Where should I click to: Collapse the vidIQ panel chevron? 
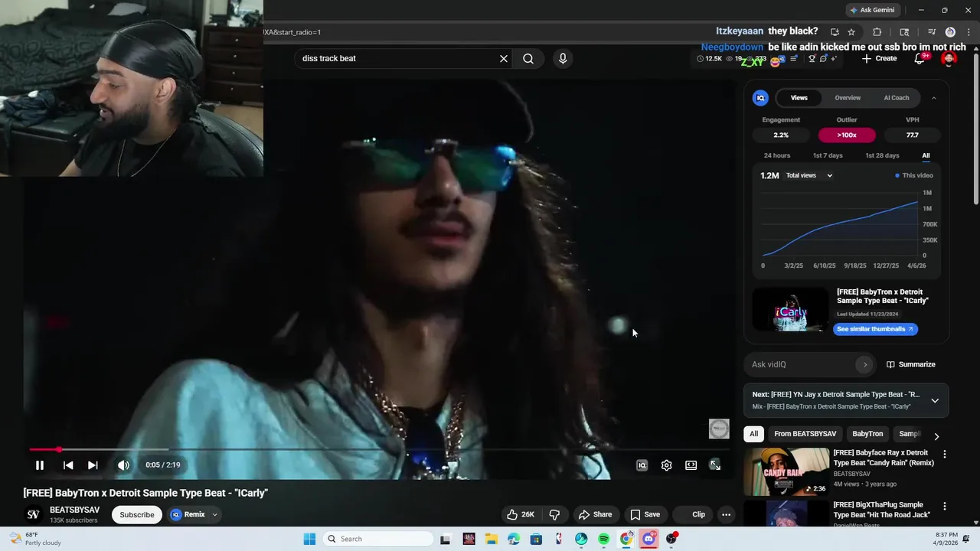point(934,98)
